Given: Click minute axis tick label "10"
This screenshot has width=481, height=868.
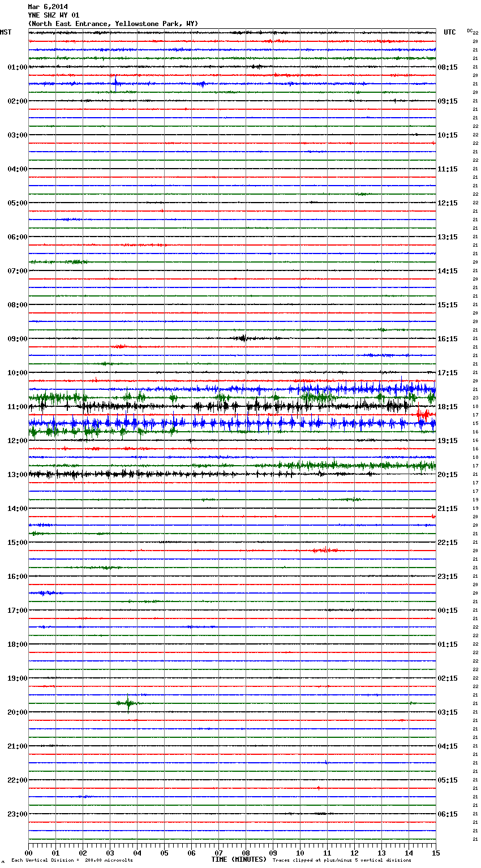Looking at the screenshot, I should click(x=300, y=853).
